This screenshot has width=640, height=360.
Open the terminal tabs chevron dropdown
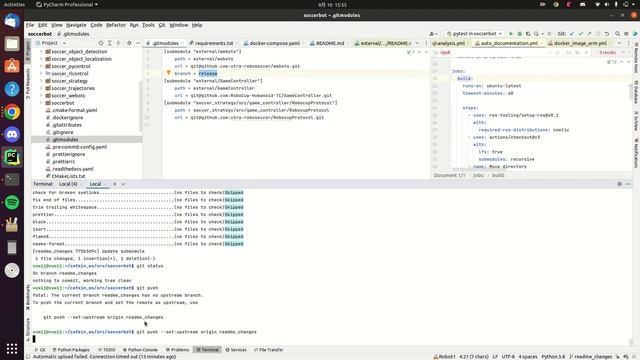[x=123, y=184]
